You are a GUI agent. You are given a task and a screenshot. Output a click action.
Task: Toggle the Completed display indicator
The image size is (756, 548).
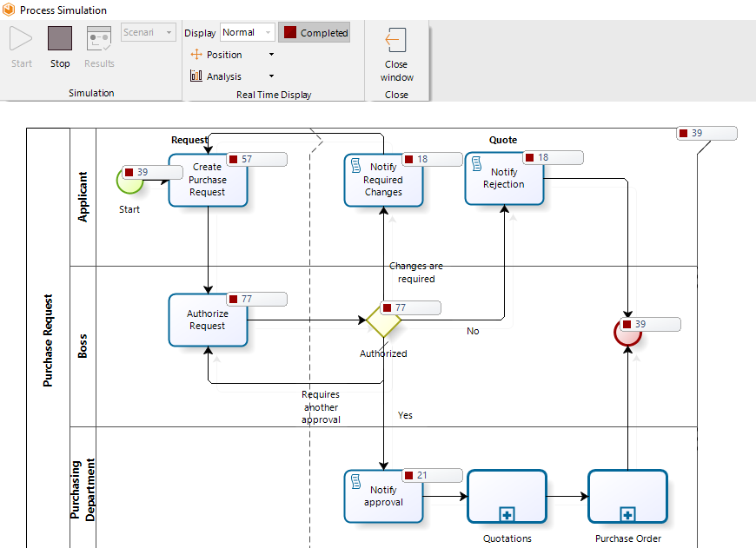[315, 32]
